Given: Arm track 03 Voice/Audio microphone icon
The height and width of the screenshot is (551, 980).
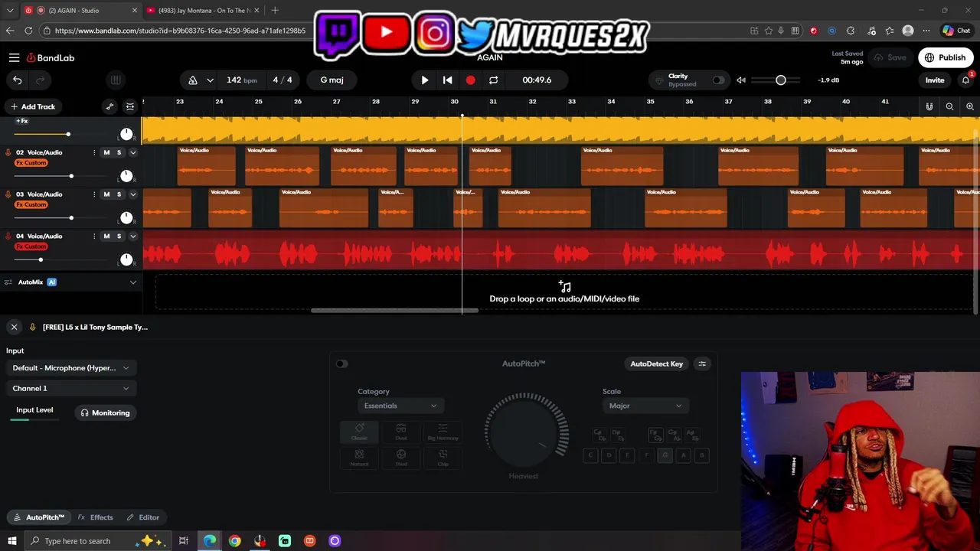Looking at the screenshot, I should pyautogui.click(x=8, y=194).
